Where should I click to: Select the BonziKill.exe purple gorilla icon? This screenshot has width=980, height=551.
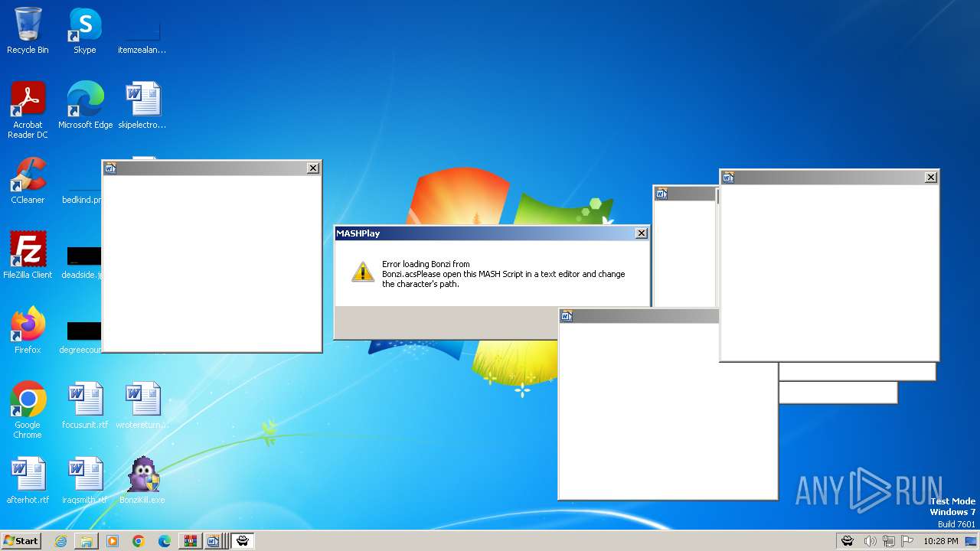[x=142, y=480]
